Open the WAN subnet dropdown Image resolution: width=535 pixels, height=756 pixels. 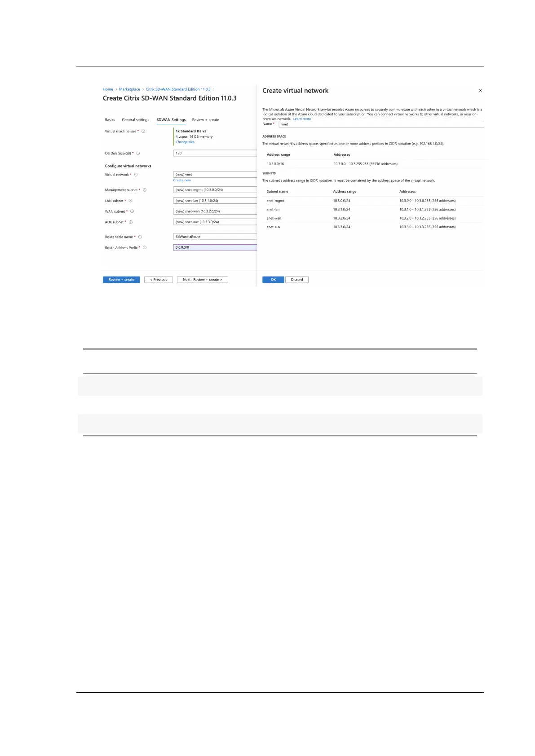(215, 211)
